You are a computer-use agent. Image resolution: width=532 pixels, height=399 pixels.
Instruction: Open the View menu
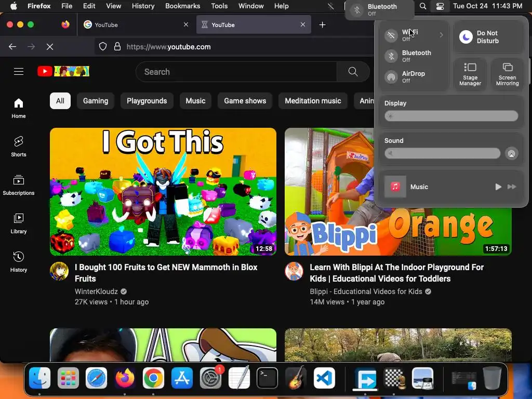point(113,6)
